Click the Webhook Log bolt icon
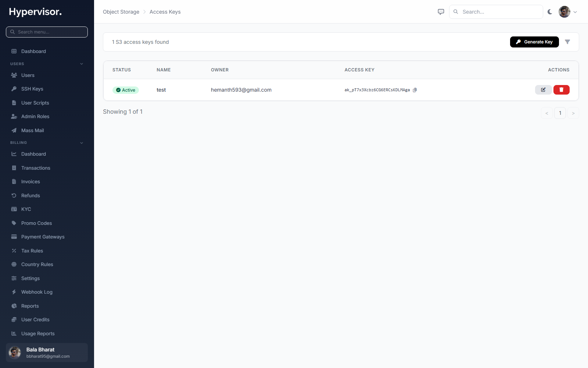 (x=14, y=292)
